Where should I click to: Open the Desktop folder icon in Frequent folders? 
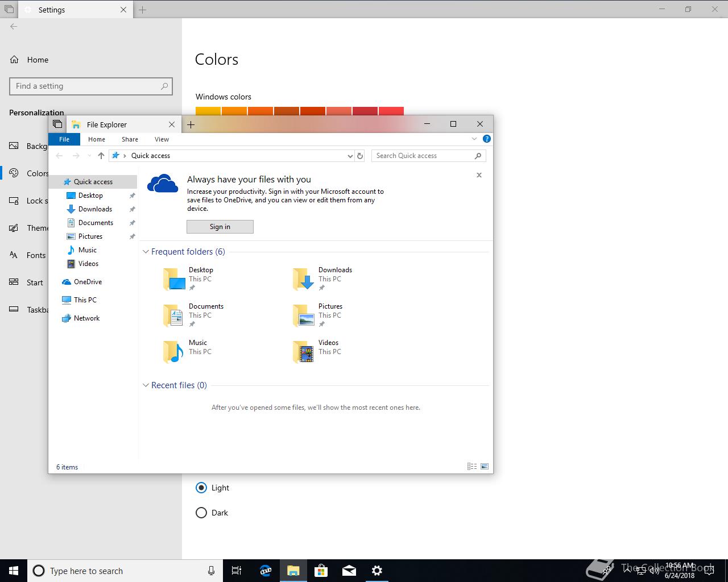(x=174, y=280)
